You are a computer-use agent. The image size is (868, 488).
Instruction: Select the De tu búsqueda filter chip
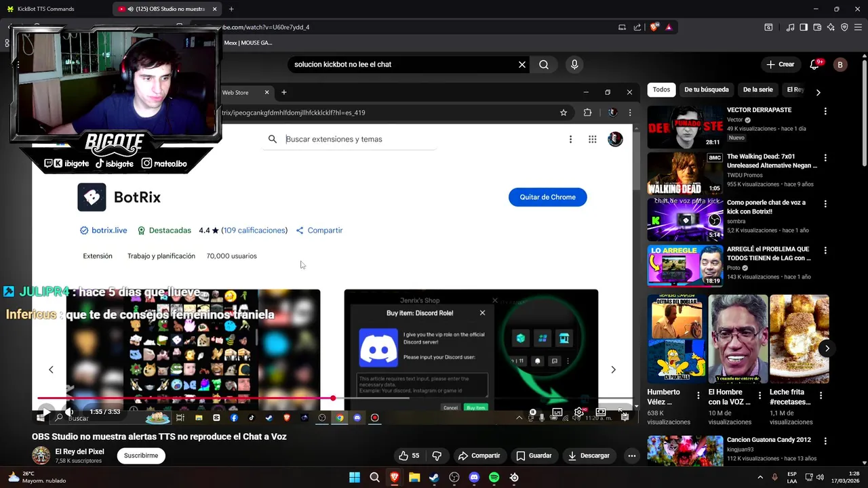pos(706,89)
